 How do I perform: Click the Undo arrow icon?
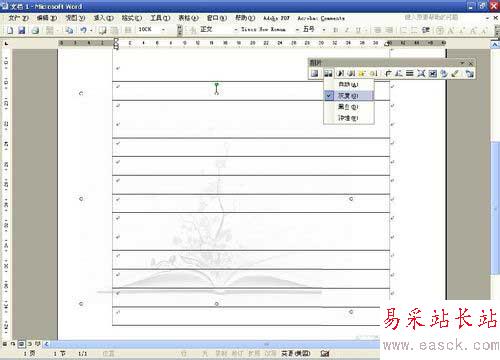(x=83, y=30)
